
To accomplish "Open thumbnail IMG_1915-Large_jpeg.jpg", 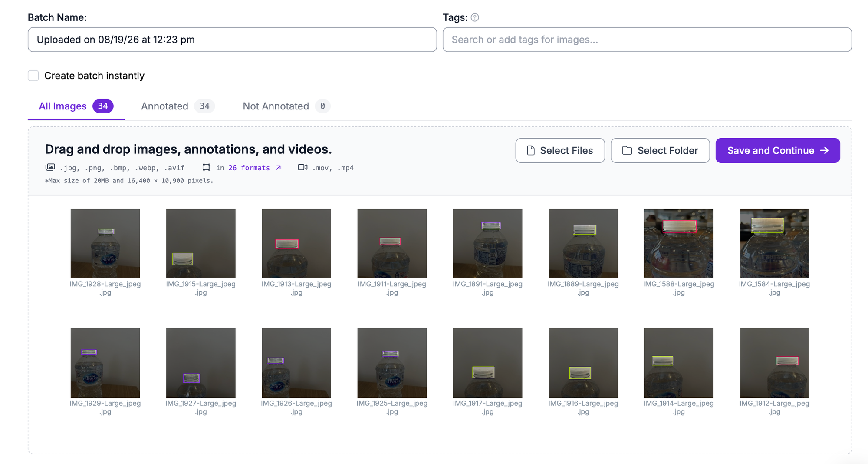I will coord(201,244).
